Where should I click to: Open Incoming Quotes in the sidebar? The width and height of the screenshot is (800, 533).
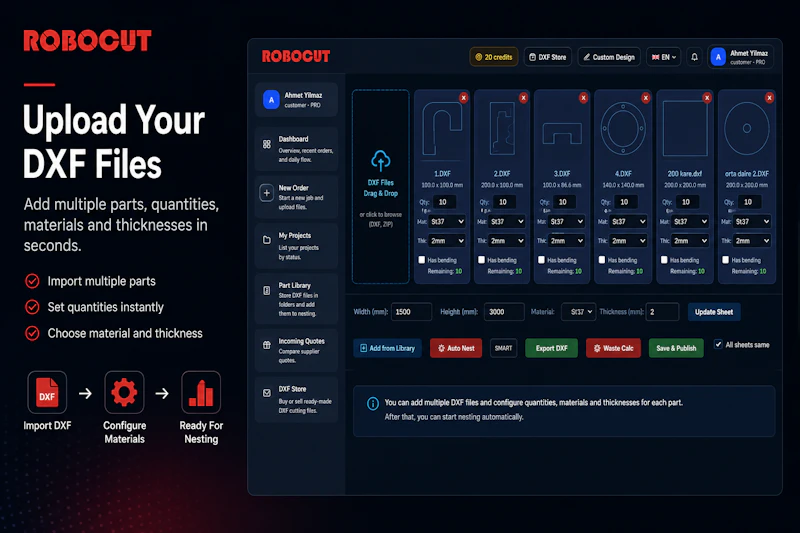296,350
